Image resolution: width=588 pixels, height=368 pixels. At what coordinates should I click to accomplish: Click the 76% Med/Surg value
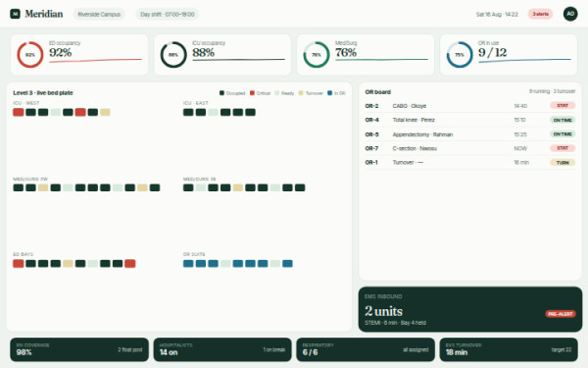[x=346, y=52]
